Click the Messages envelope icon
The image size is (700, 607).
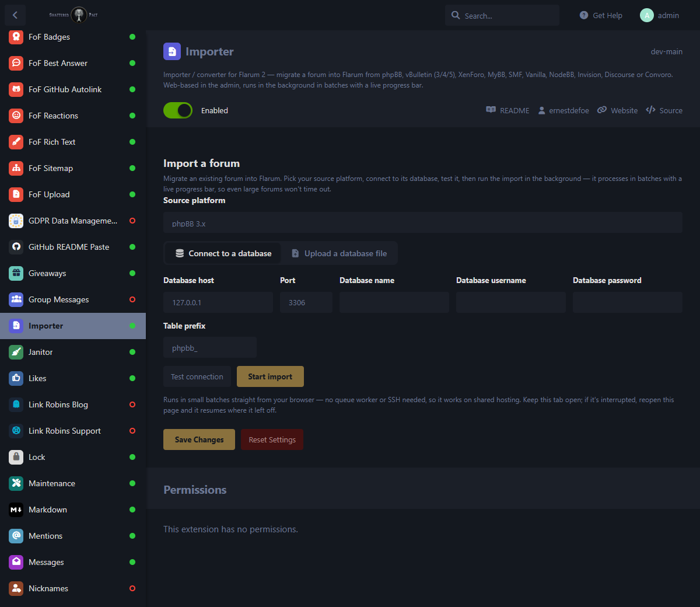coord(16,562)
